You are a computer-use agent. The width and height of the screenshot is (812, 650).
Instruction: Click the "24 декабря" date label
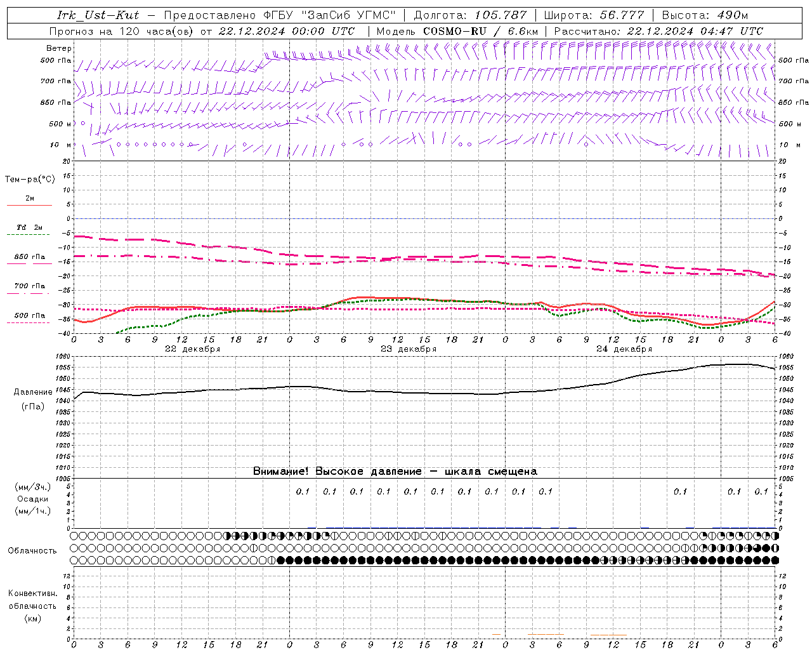pyautogui.click(x=624, y=349)
